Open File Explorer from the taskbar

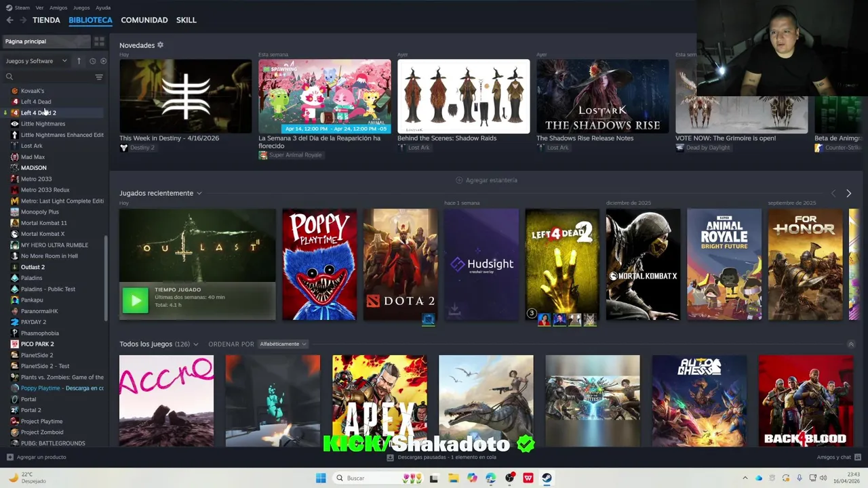click(453, 478)
